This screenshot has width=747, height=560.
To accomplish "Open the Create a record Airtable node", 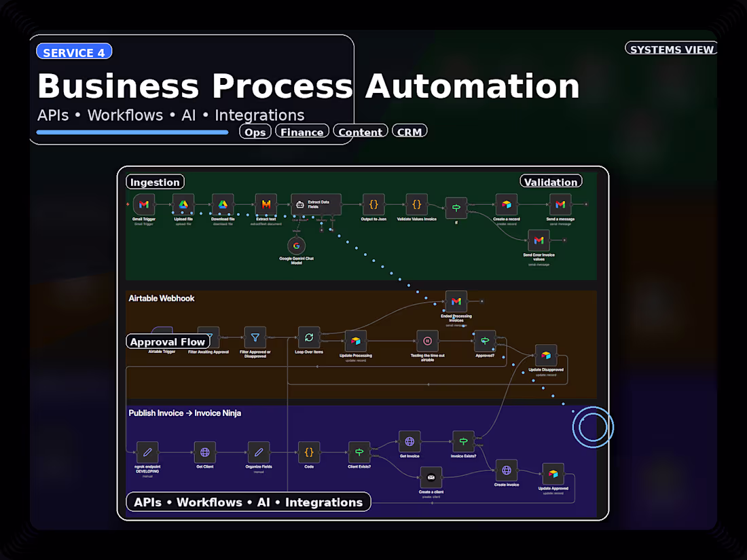I will click(507, 204).
